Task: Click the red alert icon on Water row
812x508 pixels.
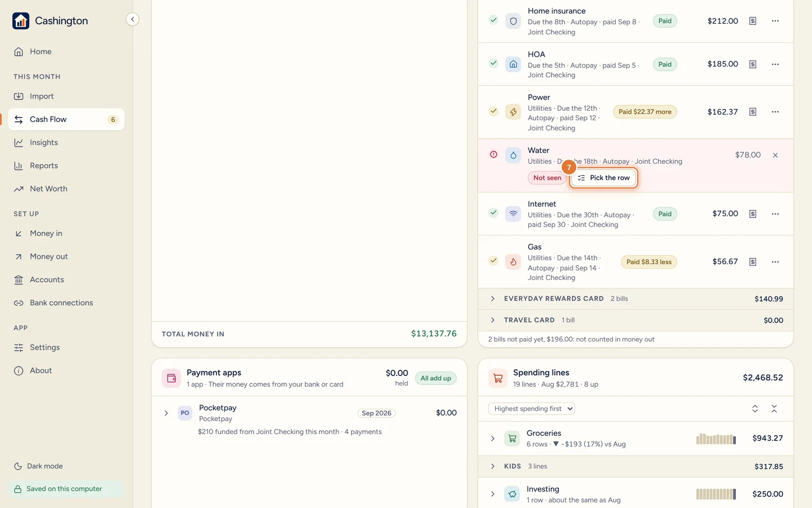Action: [493, 155]
